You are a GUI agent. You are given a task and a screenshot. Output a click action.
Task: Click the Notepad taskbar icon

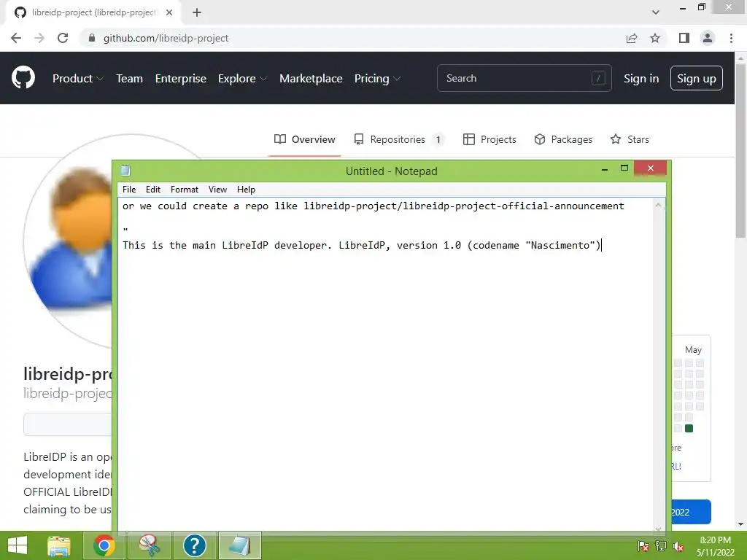(x=239, y=545)
